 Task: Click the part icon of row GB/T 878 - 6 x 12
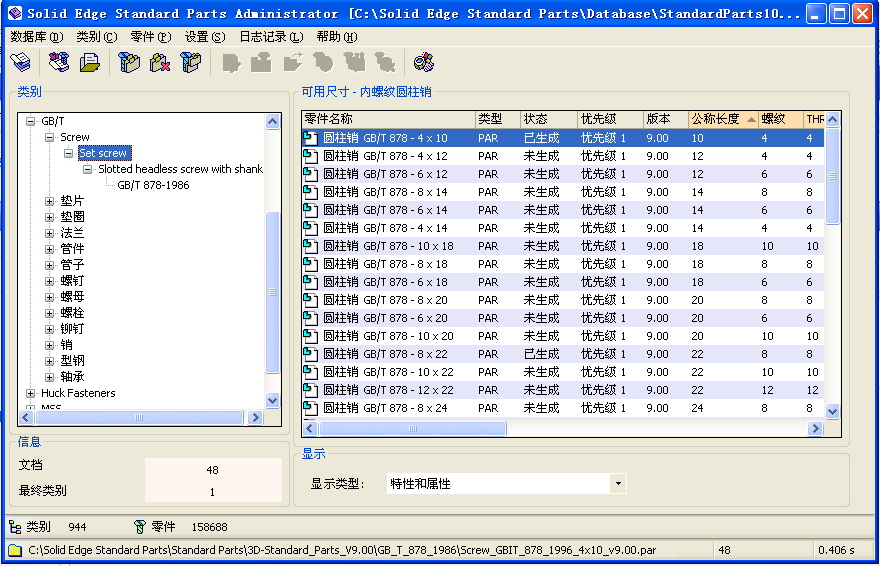tap(310, 174)
